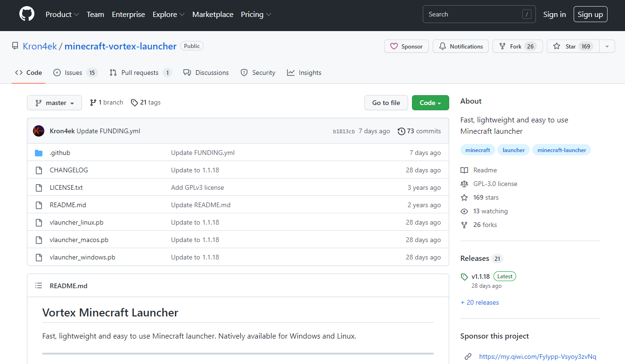Click the minecraft topic tag

pyautogui.click(x=477, y=150)
